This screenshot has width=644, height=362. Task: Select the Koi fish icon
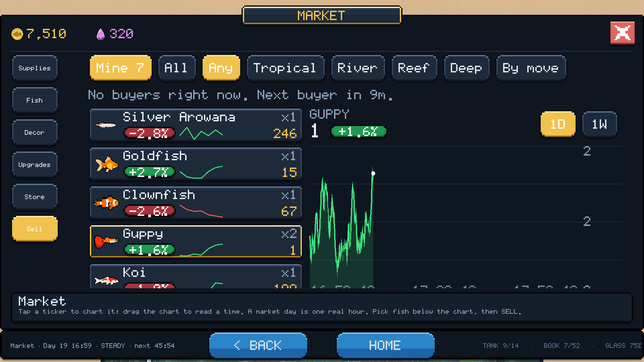pyautogui.click(x=107, y=280)
